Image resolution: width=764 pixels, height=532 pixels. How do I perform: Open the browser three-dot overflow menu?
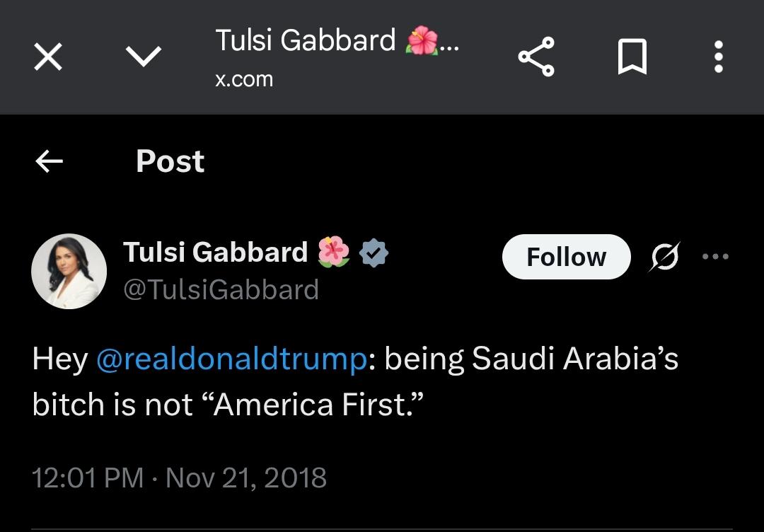[718, 57]
